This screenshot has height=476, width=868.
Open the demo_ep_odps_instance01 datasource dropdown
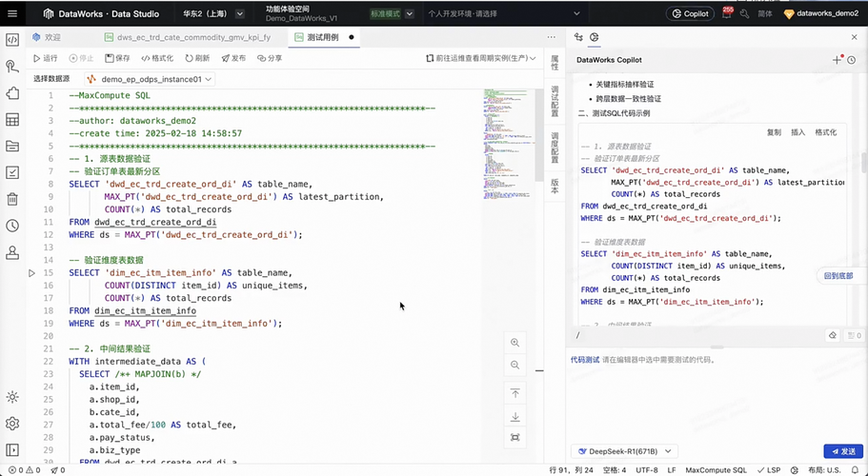click(x=150, y=79)
